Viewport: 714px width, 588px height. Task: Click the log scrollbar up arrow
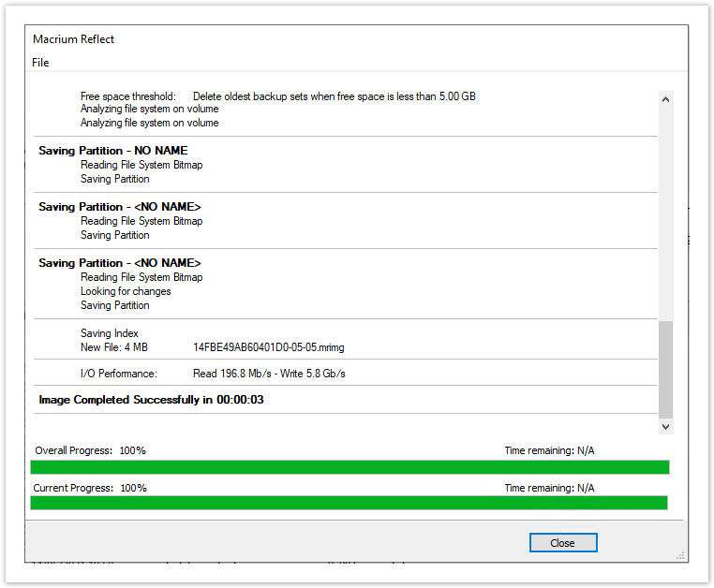[665, 99]
